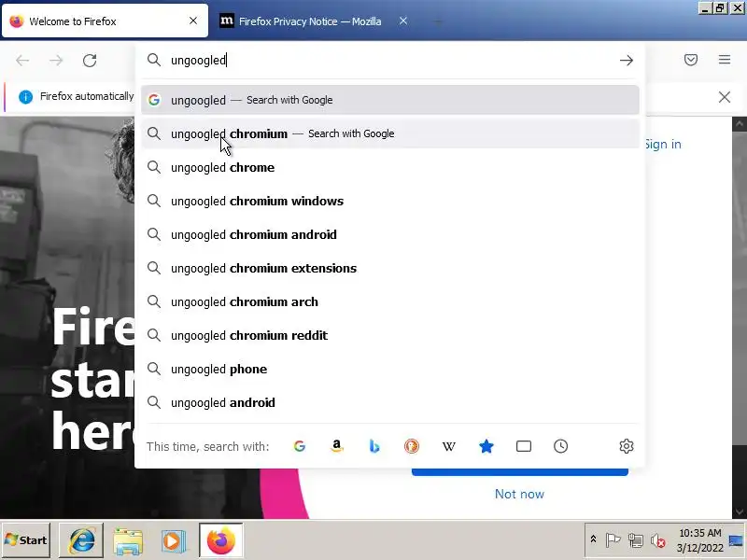The height and width of the screenshot is (560, 747).
Task: Click the network tray icon
Action: [x=636, y=540]
